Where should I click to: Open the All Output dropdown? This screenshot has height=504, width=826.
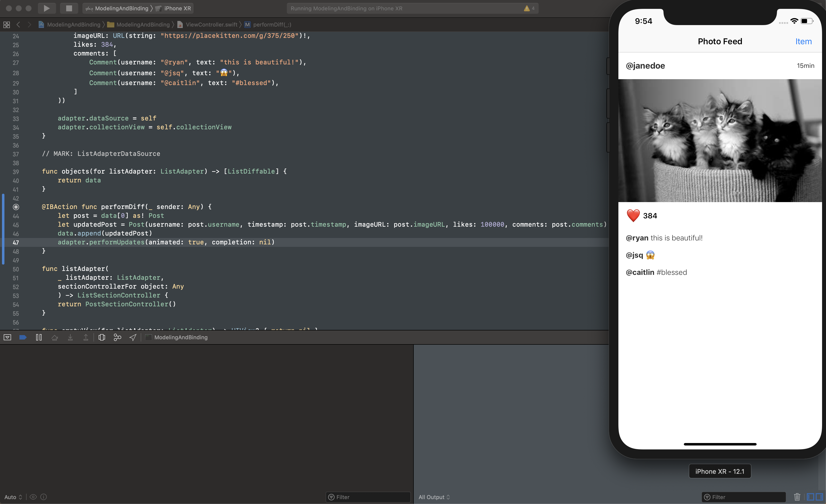(x=433, y=497)
